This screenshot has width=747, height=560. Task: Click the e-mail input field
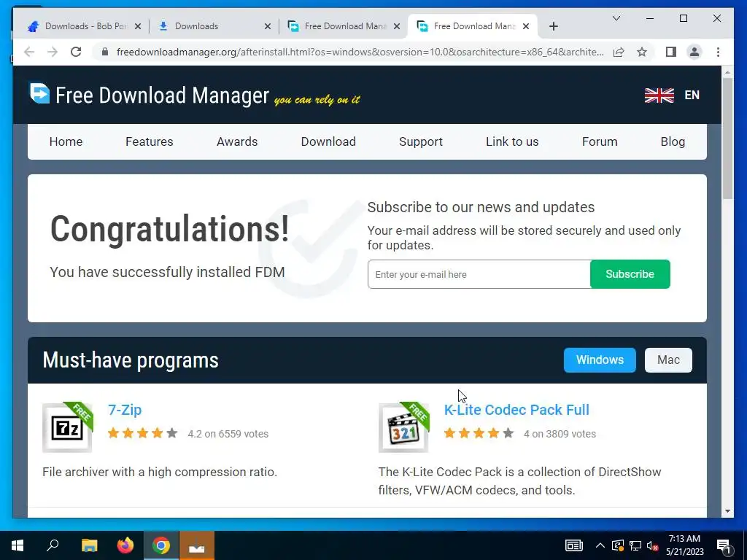[479, 274]
